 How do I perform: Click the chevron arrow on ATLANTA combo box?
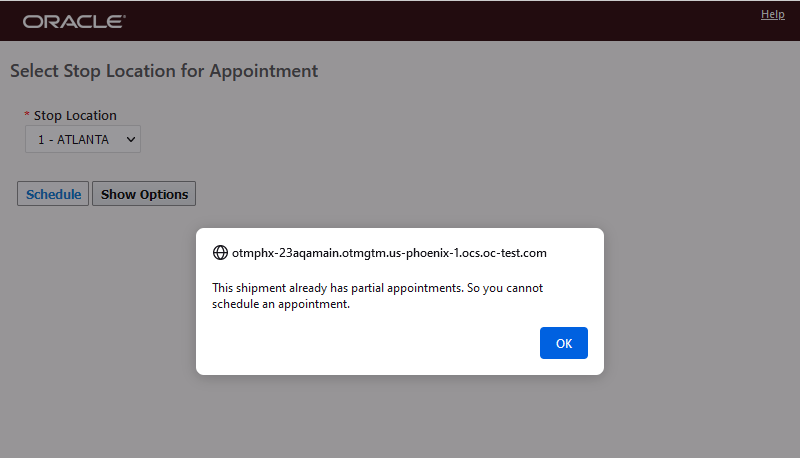[130, 140]
